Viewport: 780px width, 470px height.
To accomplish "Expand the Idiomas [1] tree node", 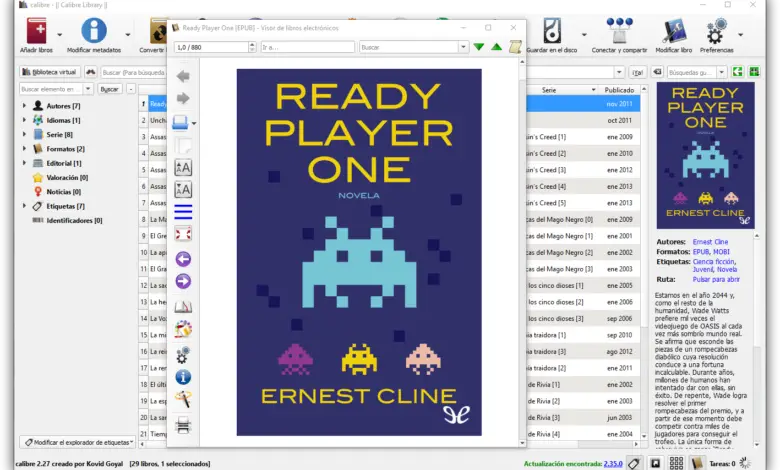I will 24,120.
